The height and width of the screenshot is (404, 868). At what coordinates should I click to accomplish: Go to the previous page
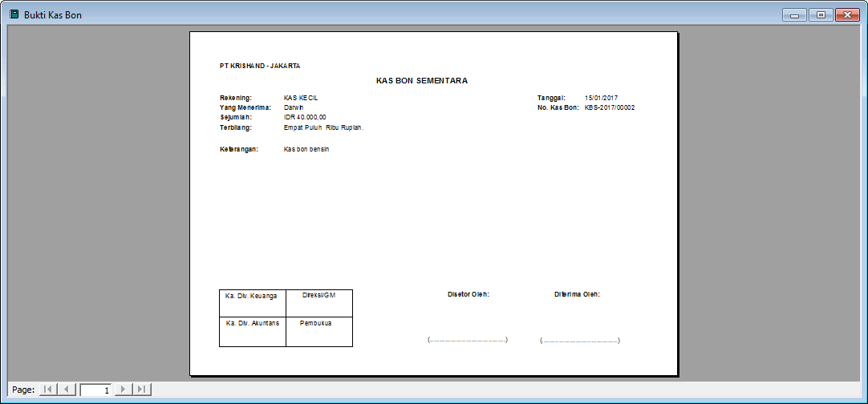click(x=67, y=390)
